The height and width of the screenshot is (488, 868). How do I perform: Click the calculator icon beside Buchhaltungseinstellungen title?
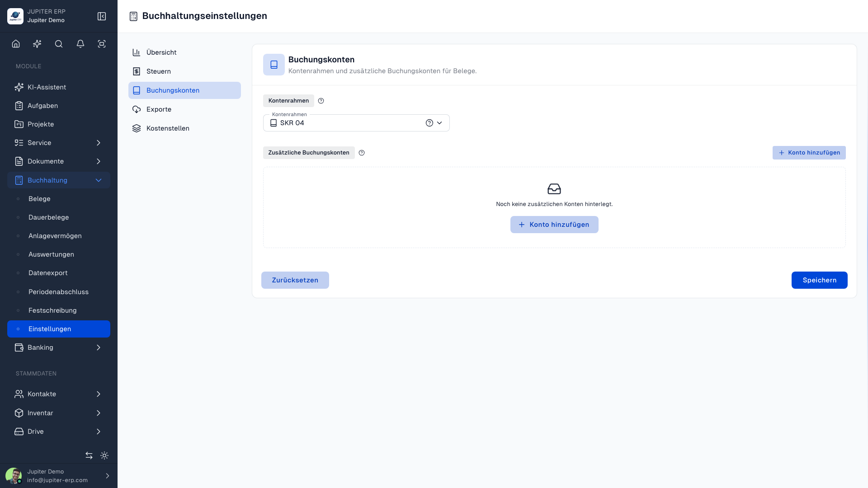coord(133,16)
